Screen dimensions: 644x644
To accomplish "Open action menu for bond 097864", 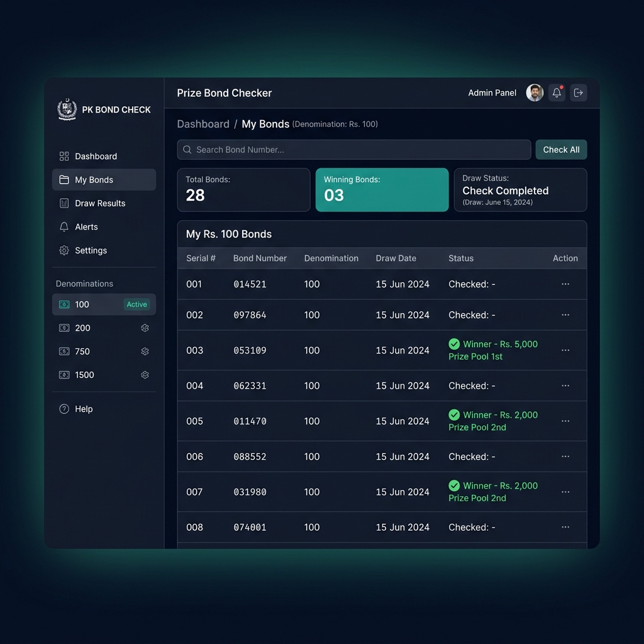I will [x=565, y=315].
